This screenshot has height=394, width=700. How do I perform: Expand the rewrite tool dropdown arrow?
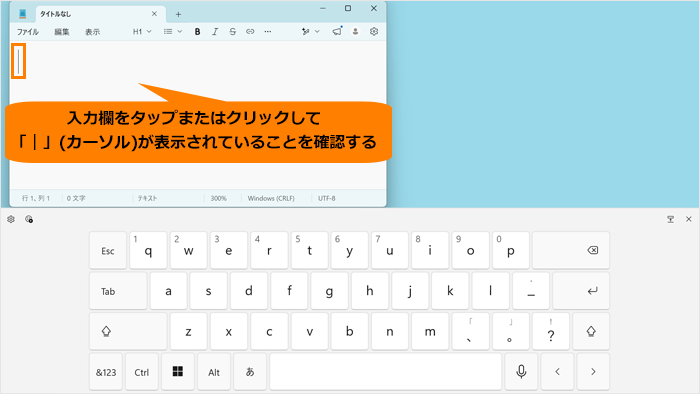pyautogui.click(x=317, y=32)
